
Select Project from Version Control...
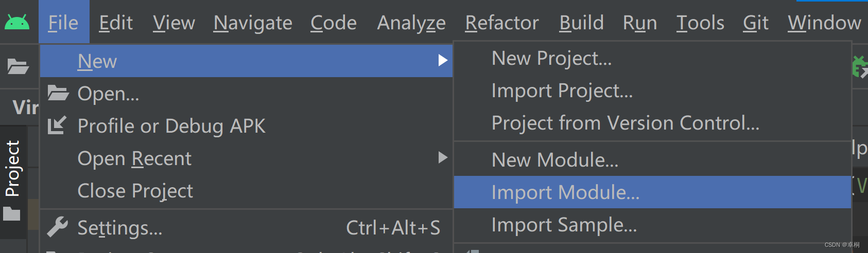pos(625,123)
